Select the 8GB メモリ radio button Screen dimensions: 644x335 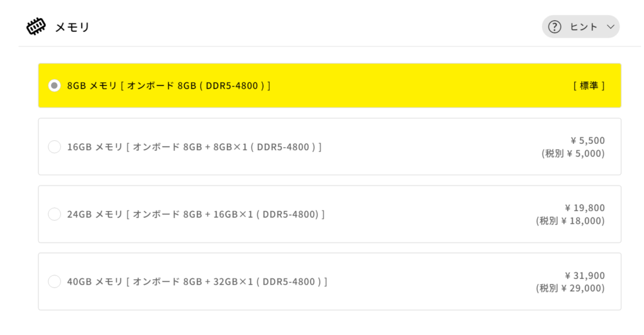pyautogui.click(x=54, y=85)
